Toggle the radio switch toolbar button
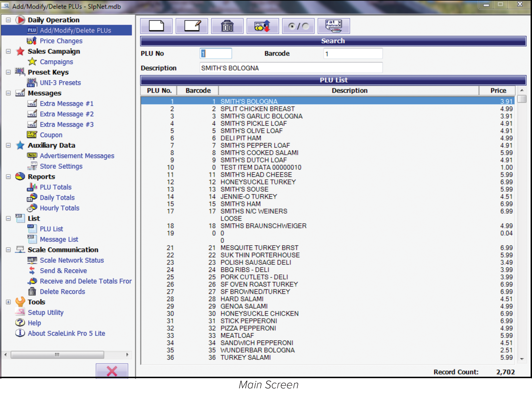 [298, 26]
